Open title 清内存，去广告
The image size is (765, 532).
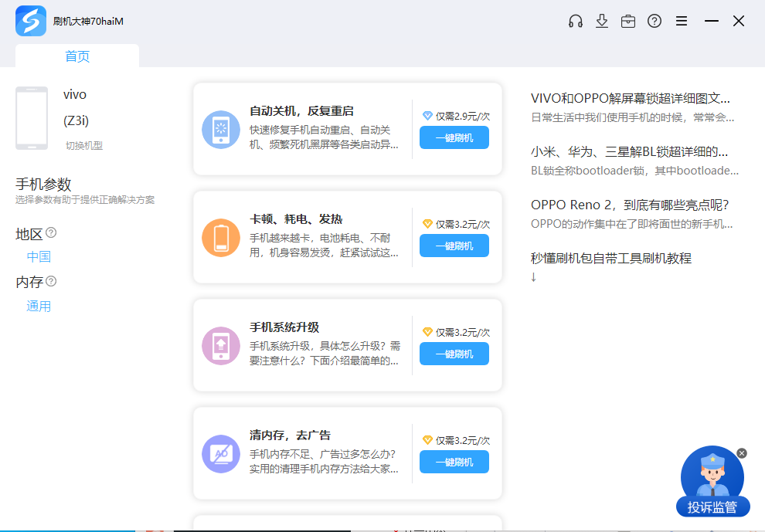tap(290, 435)
